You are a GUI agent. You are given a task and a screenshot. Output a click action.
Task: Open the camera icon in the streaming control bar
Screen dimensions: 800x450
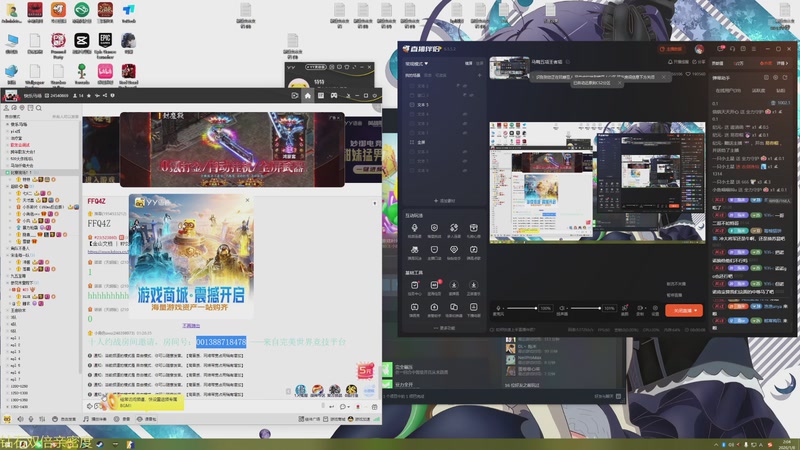coord(640,308)
